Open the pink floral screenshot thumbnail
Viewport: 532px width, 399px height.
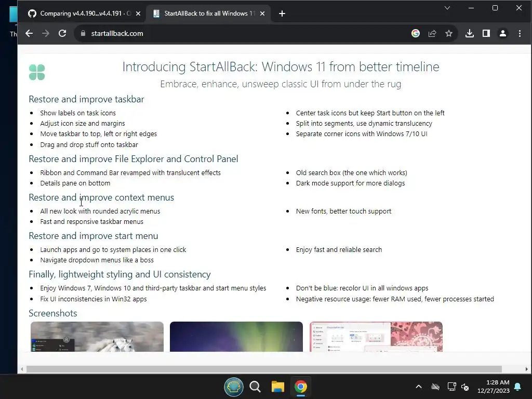pyautogui.click(x=376, y=337)
